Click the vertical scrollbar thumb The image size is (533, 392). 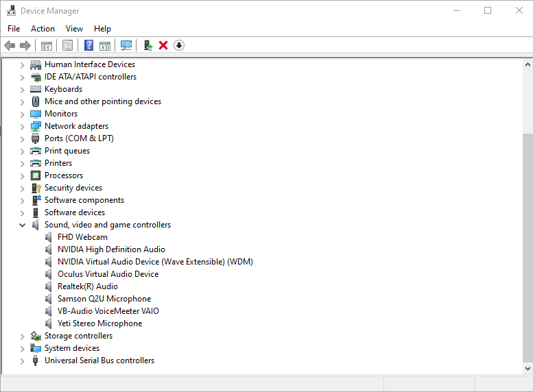click(528, 248)
